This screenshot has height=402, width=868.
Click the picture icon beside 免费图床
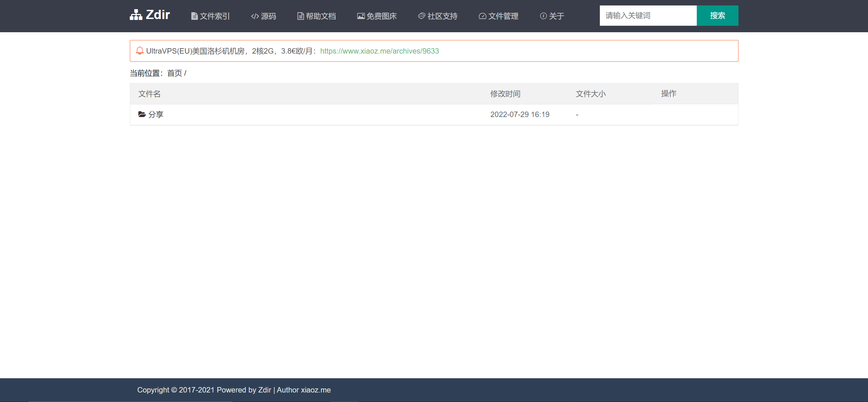(361, 16)
